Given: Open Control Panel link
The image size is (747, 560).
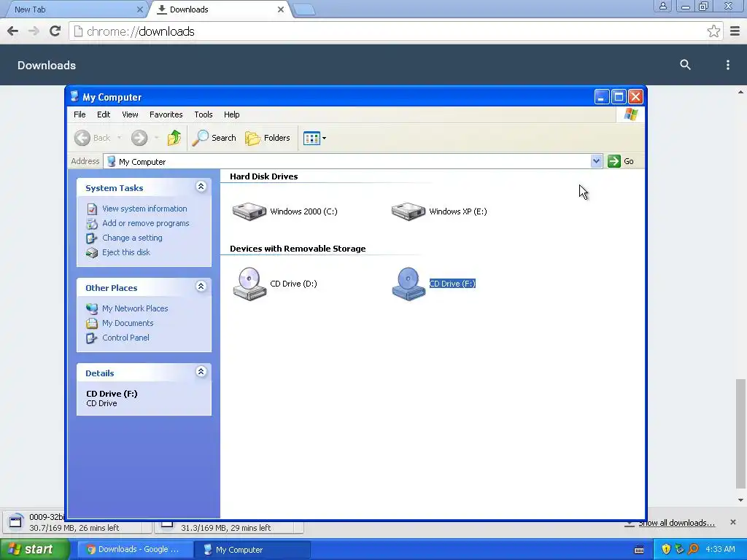Looking at the screenshot, I should coord(125,338).
